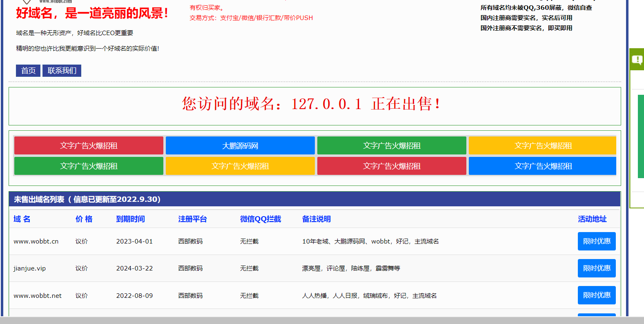Open the www.wobbt.net domain entry
The height and width of the screenshot is (324, 644).
(38, 296)
